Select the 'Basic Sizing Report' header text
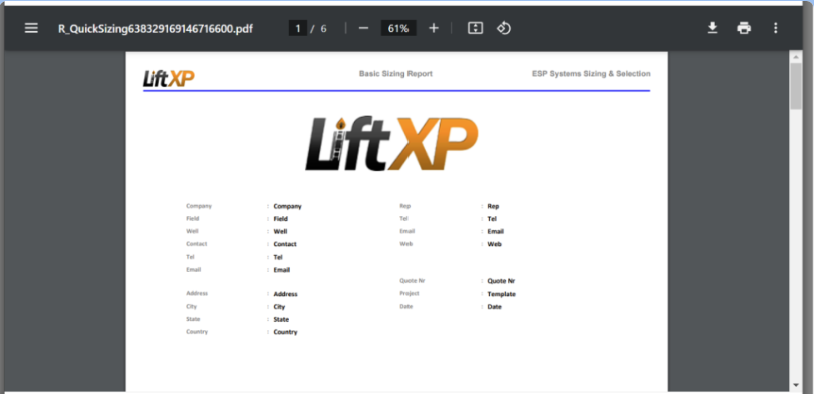Viewport: 814px width, 394px height. pyautogui.click(x=396, y=74)
